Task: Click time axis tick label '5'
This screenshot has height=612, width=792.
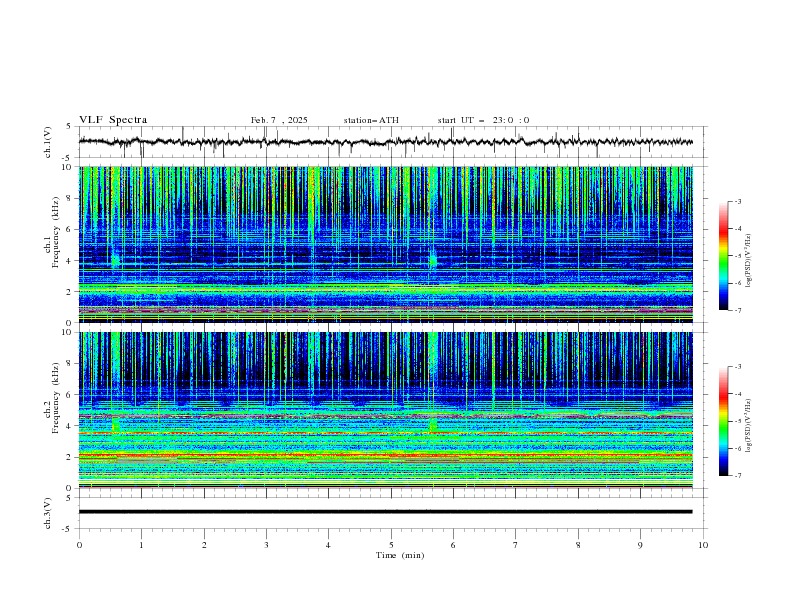Action: point(391,545)
